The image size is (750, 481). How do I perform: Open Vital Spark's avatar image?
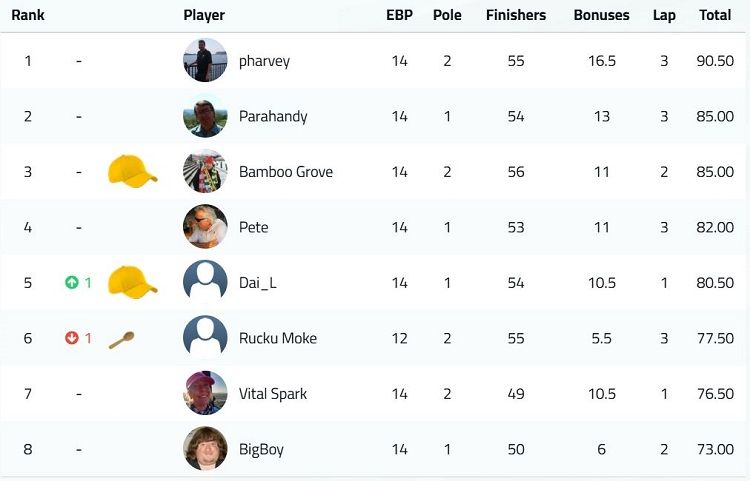coord(205,393)
